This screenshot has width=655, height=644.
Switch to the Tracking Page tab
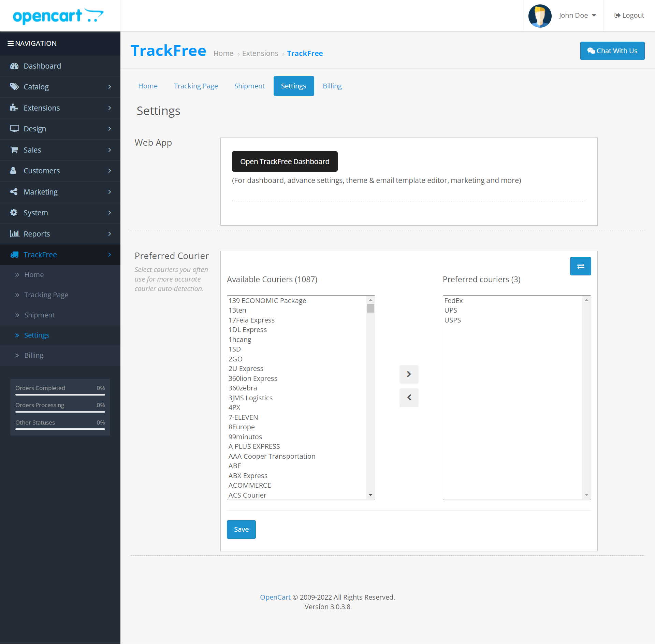click(196, 86)
